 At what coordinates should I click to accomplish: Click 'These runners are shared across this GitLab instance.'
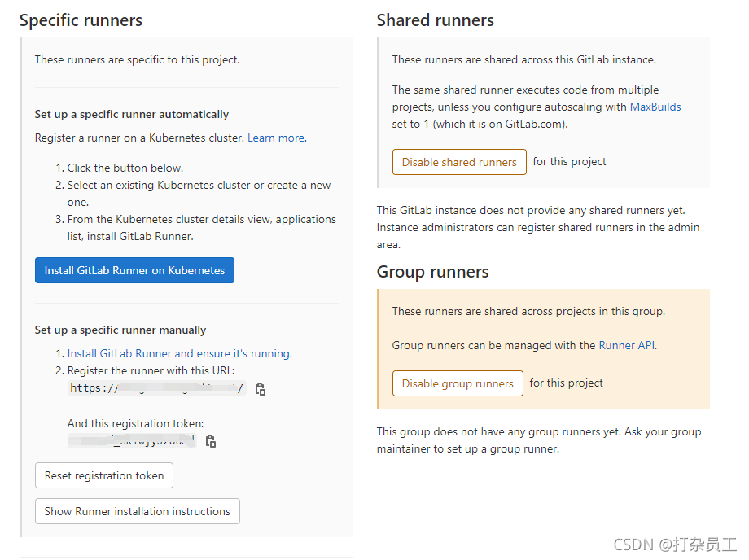click(x=524, y=59)
